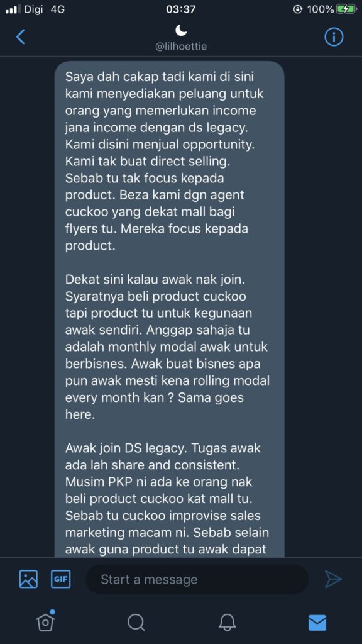Go back using the top-left arrow
362x644 pixels.
click(x=21, y=37)
